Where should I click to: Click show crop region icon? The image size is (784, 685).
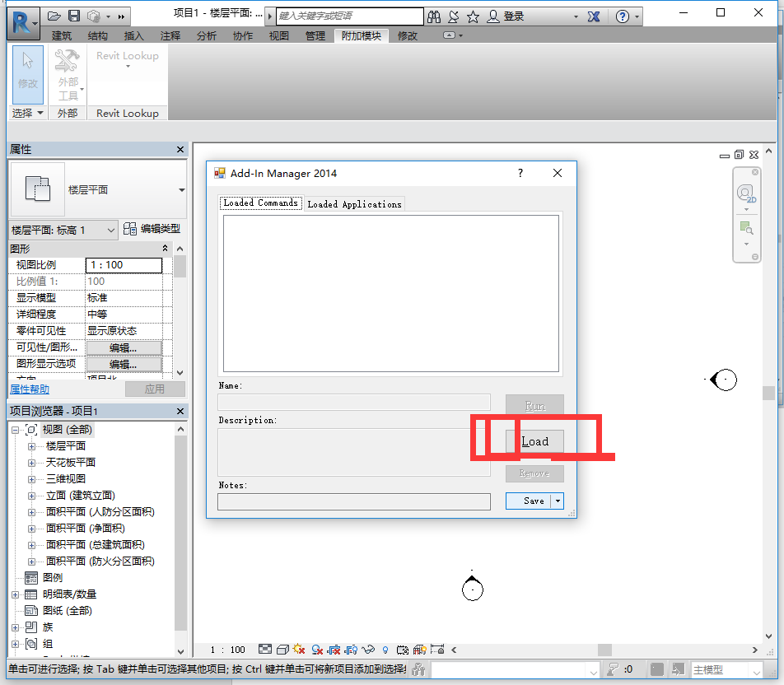351,650
